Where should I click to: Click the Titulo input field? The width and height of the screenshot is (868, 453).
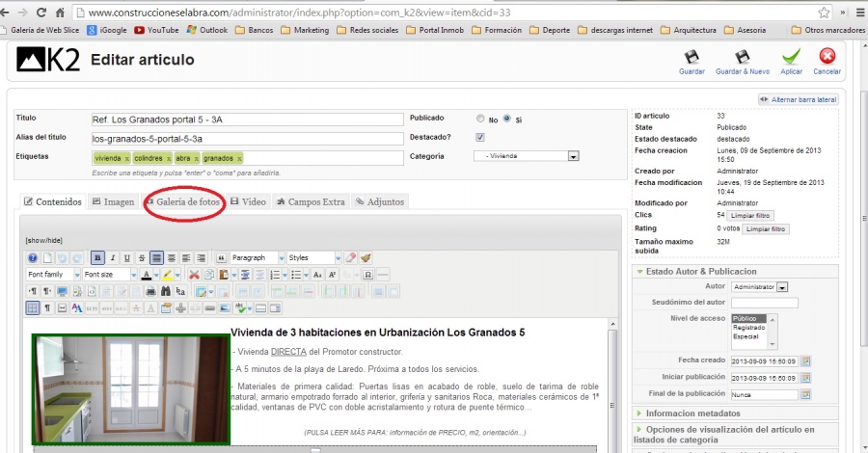pos(248,120)
